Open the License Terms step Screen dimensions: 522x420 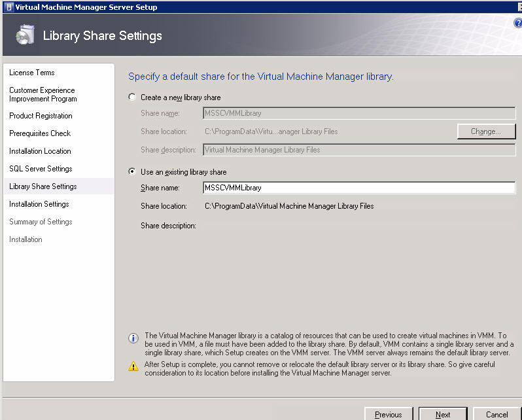(32, 73)
